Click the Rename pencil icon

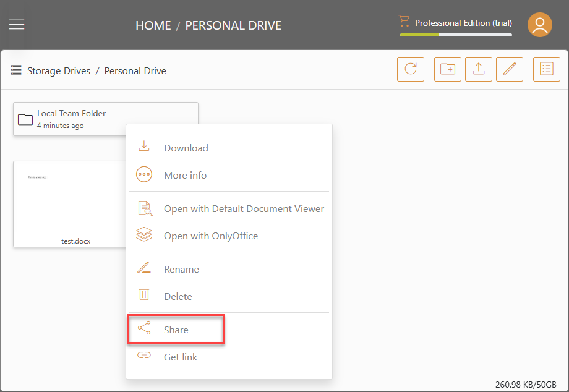point(144,268)
